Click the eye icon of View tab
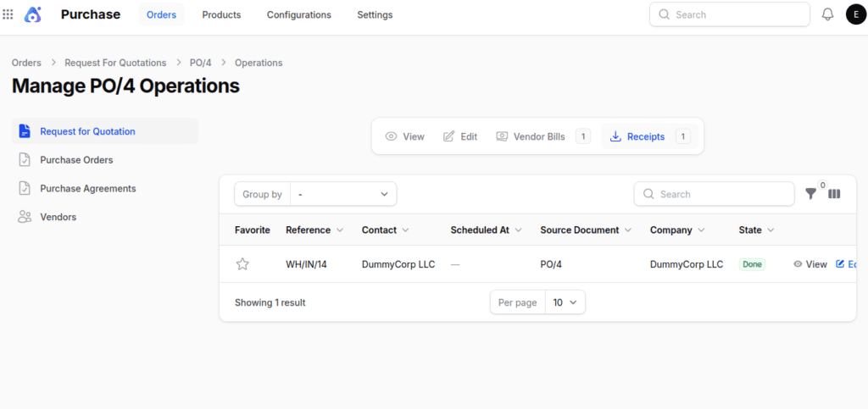Viewport: 868px width, 409px height. click(x=392, y=136)
